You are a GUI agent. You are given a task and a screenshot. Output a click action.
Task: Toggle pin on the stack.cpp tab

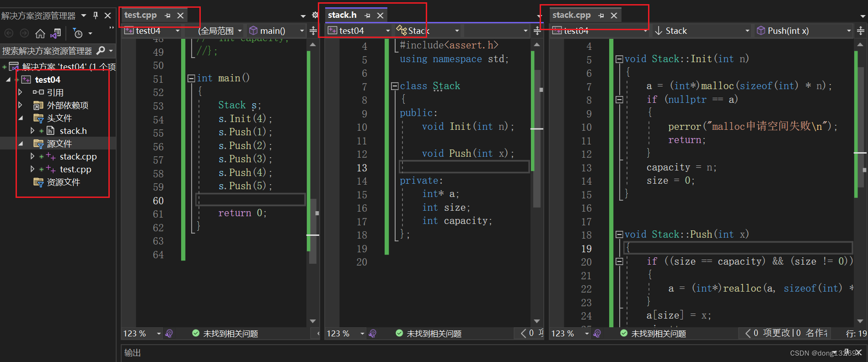point(601,16)
